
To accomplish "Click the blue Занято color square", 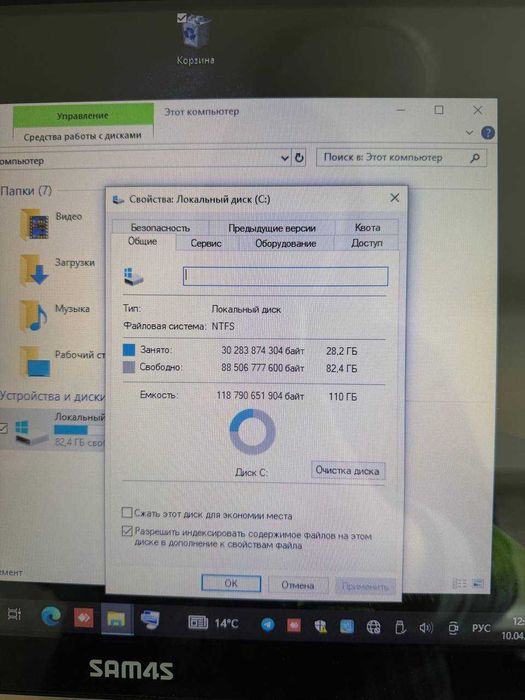I will pos(129,350).
